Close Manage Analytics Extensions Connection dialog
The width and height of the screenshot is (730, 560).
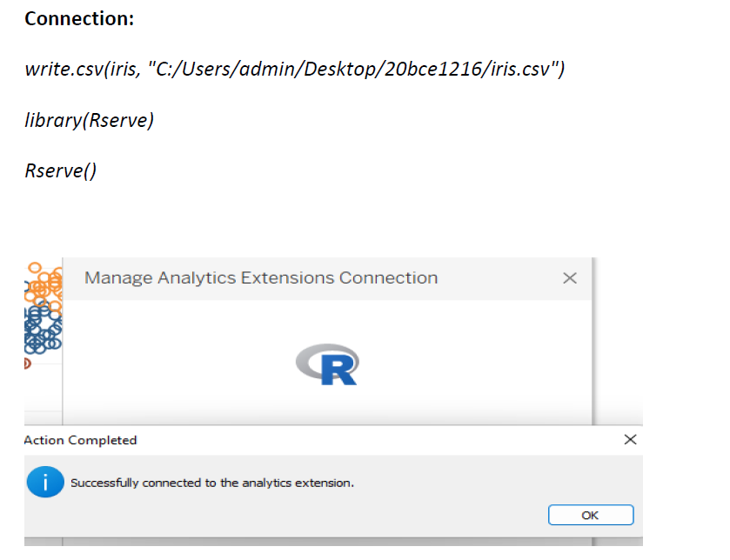tap(569, 278)
